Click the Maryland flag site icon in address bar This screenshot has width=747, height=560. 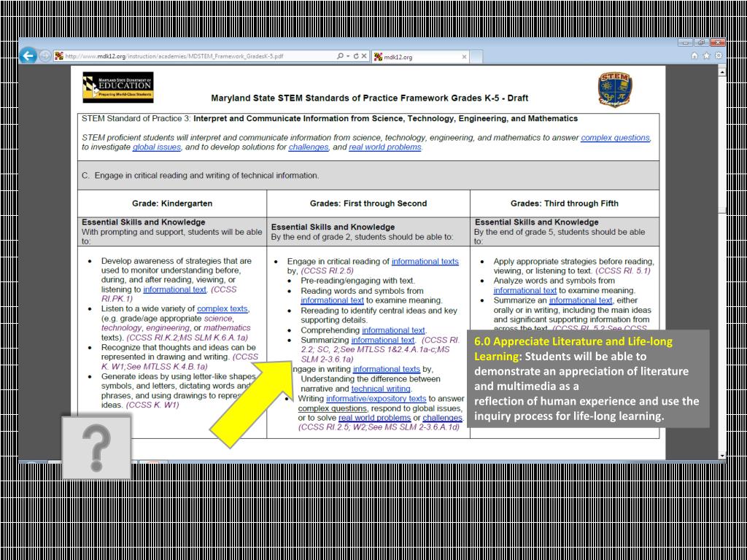tap(59, 56)
